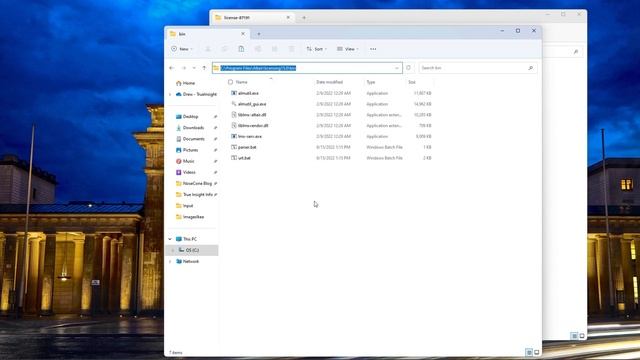
Task: Click the Delete trash icon in the toolbar
Action: point(291,49)
